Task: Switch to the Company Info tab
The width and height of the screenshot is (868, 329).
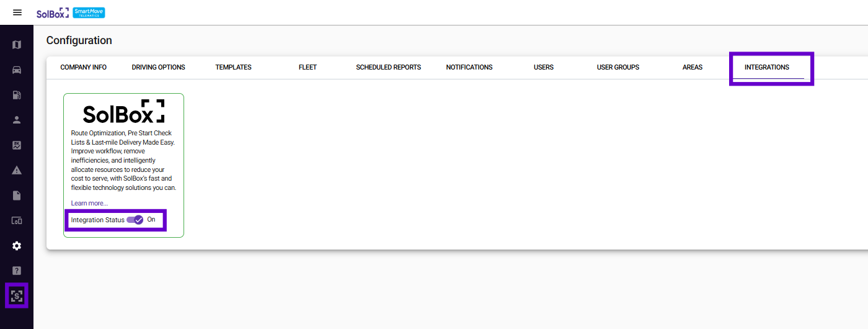Action: pos(84,67)
